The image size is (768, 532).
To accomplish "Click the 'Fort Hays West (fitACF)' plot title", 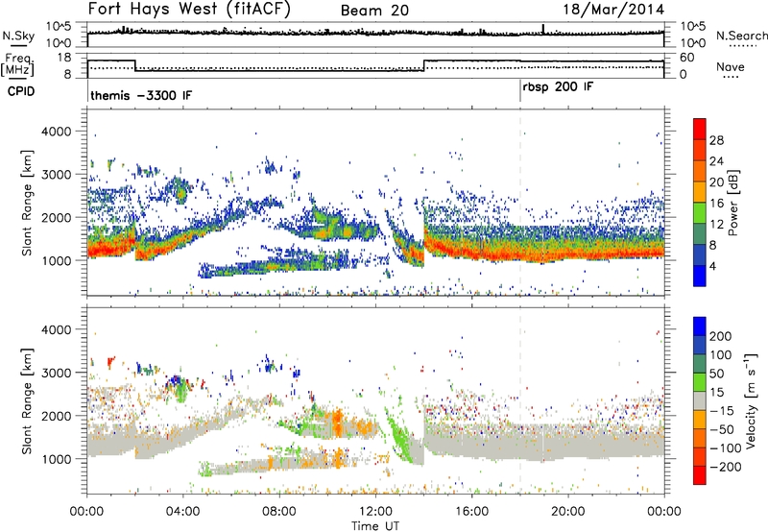I will pyautogui.click(x=189, y=9).
